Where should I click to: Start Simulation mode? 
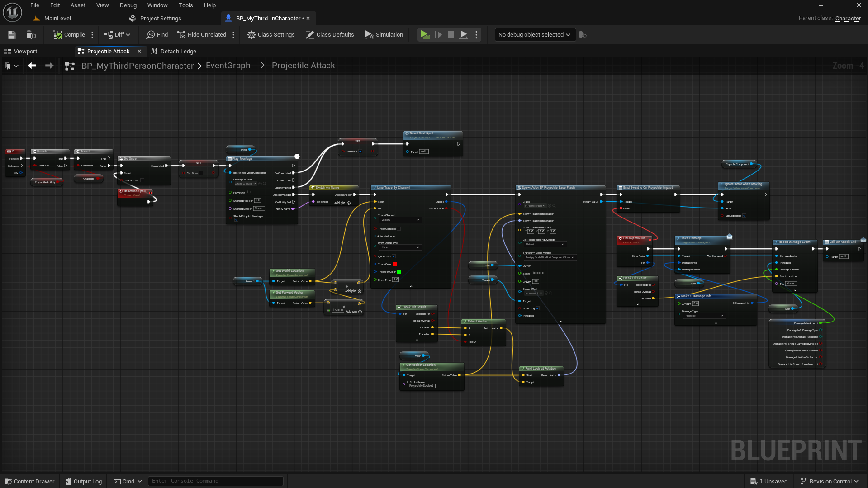[384, 35]
